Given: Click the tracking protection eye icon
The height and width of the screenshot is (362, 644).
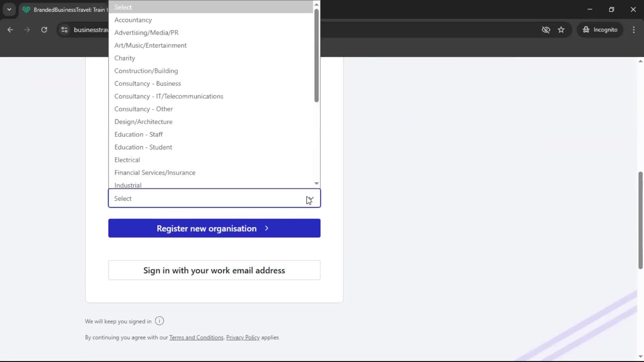Looking at the screenshot, I should tap(546, 29).
